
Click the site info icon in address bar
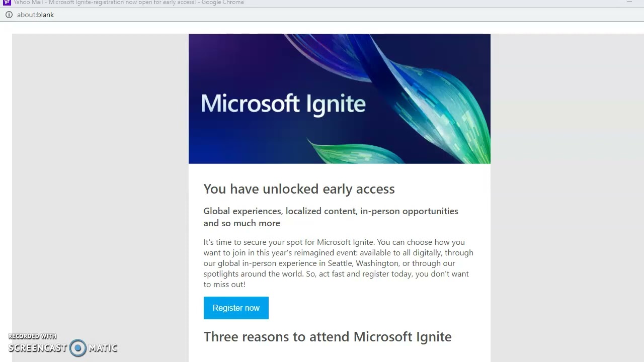tap(9, 15)
